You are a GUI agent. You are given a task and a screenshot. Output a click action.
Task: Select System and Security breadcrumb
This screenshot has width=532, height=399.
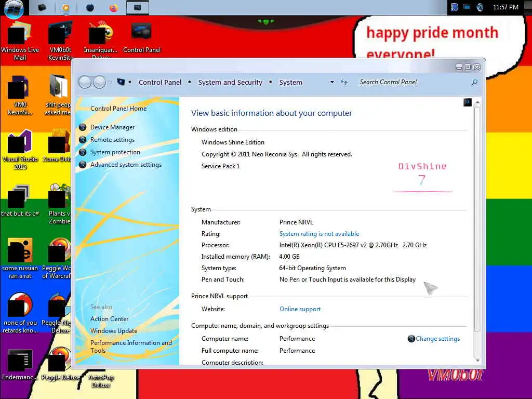click(230, 82)
